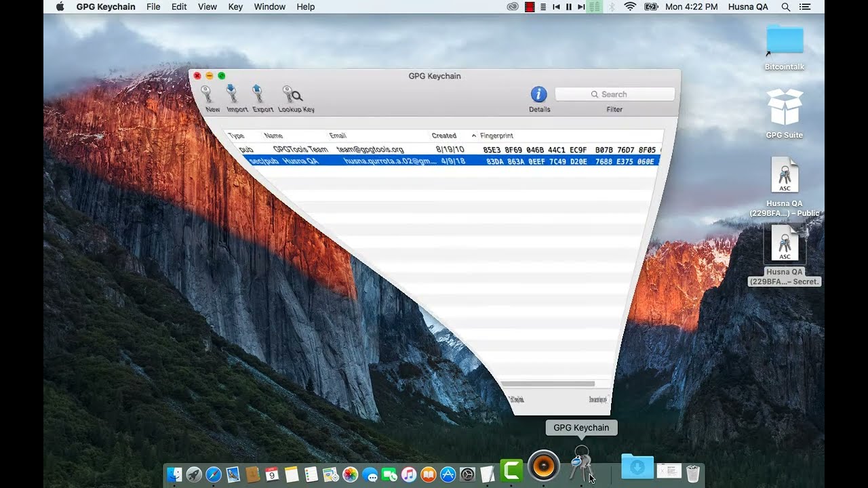Open Notification Center list icon
Image resolution: width=868 pixels, height=488 pixels.
point(805,7)
